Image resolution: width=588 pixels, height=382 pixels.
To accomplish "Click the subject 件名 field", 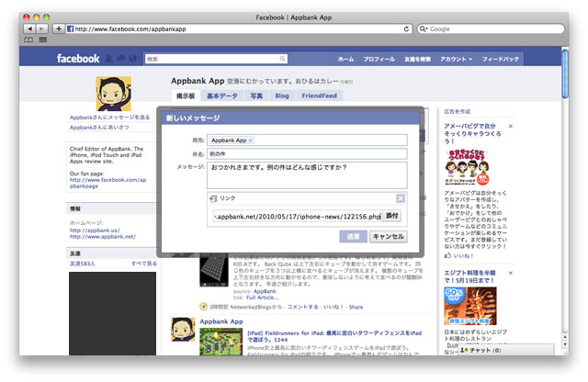I will (307, 153).
